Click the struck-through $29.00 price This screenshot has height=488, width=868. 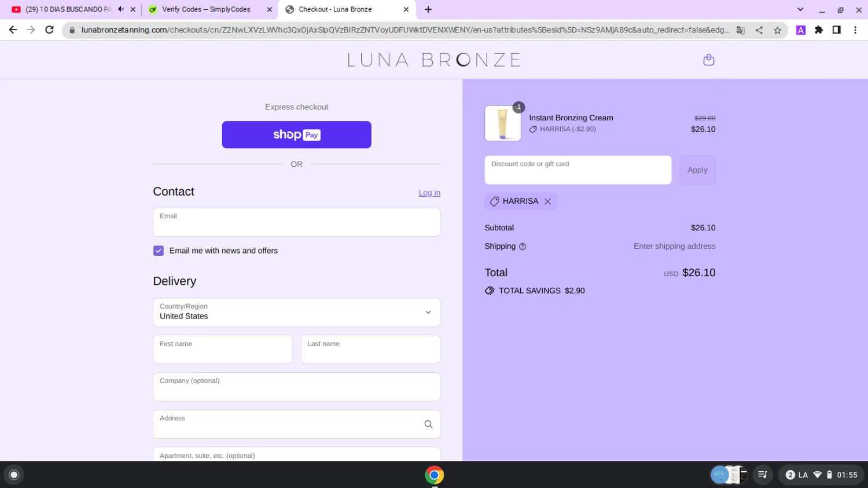pyautogui.click(x=705, y=118)
